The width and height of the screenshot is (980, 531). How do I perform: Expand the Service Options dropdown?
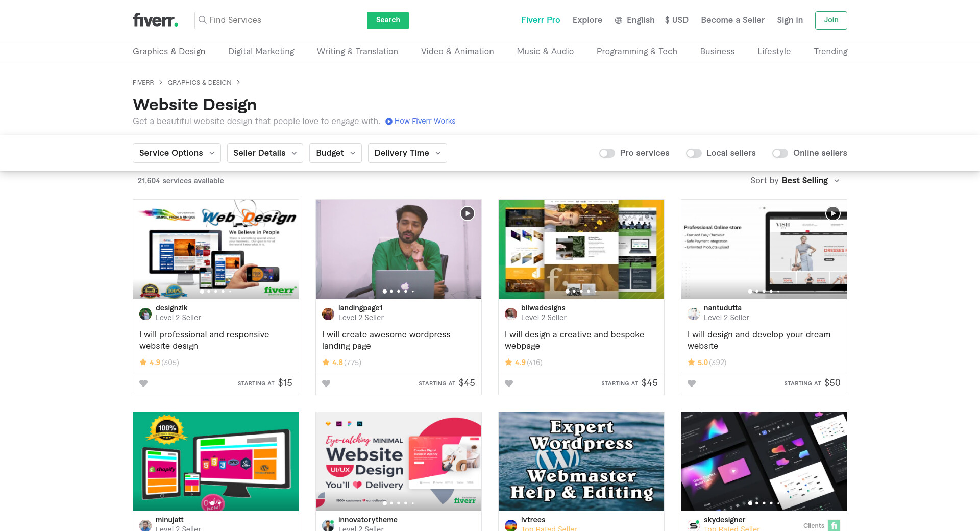tap(177, 153)
